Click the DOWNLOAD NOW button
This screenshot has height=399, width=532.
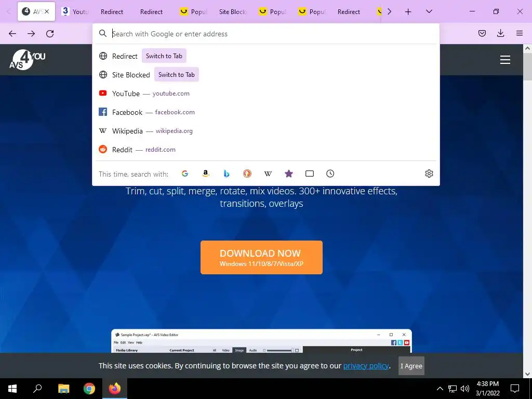262,258
